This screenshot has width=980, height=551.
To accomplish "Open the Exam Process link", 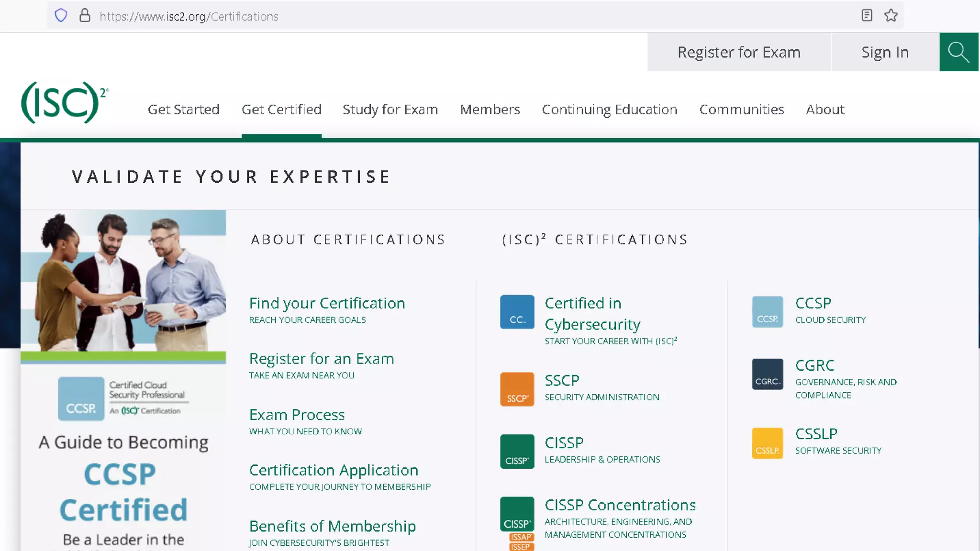I will [x=297, y=415].
